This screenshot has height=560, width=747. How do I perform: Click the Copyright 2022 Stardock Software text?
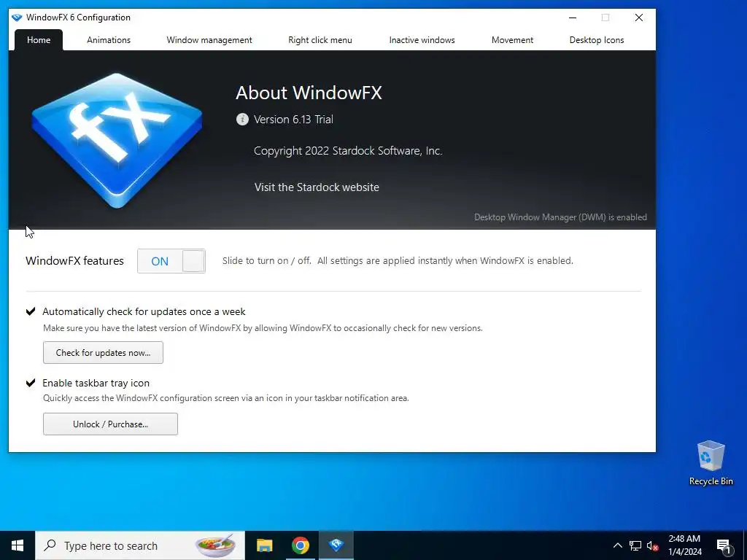tap(348, 151)
